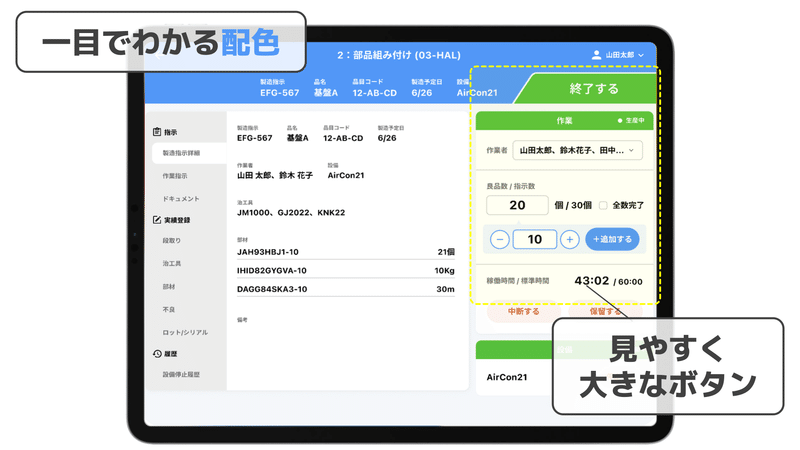Select the 製造指示詳細 sidebar item
The image size is (800, 450).
[189, 153]
